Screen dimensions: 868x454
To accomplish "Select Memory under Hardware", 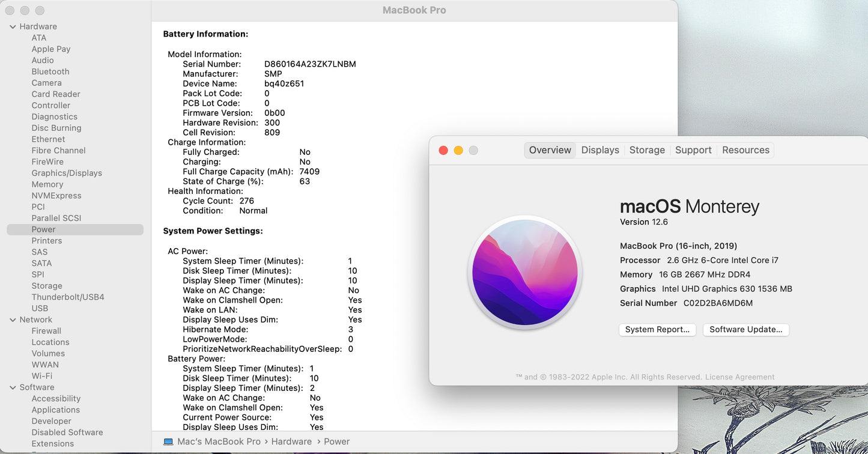I will (47, 184).
